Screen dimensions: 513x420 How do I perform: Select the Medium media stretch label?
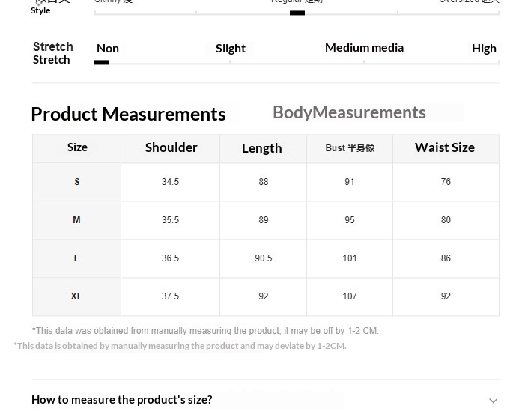[364, 48]
